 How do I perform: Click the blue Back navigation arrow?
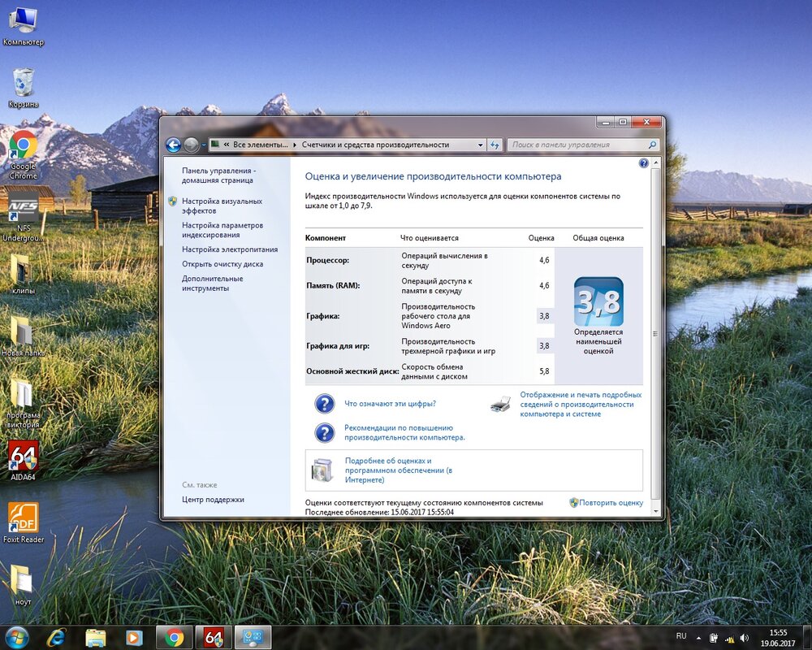(x=173, y=145)
